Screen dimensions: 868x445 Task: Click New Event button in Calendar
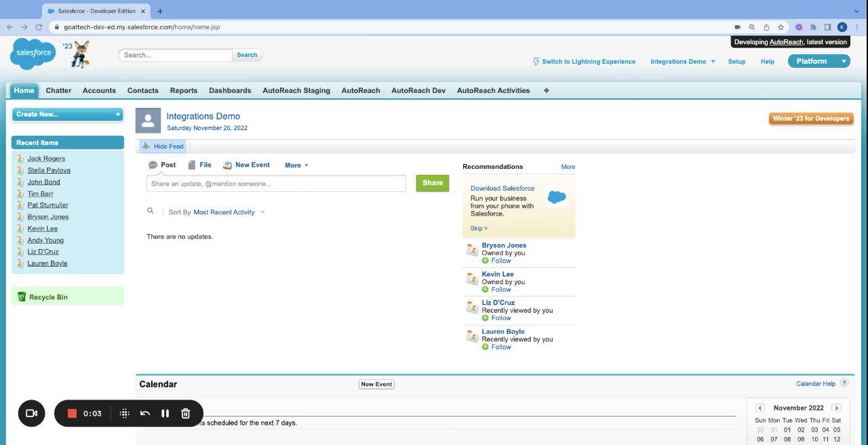[x=376, y=384]
